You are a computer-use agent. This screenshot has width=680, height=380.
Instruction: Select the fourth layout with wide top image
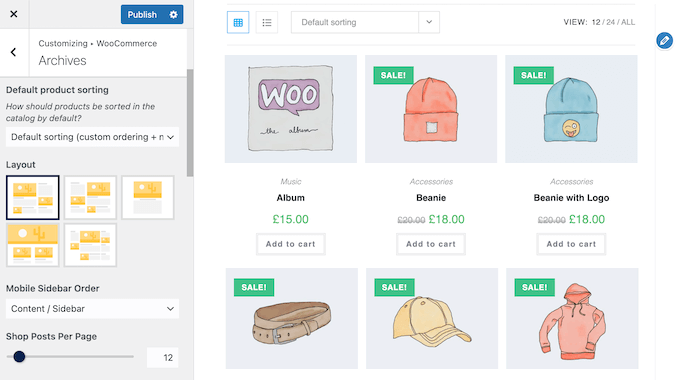[33, 245]
